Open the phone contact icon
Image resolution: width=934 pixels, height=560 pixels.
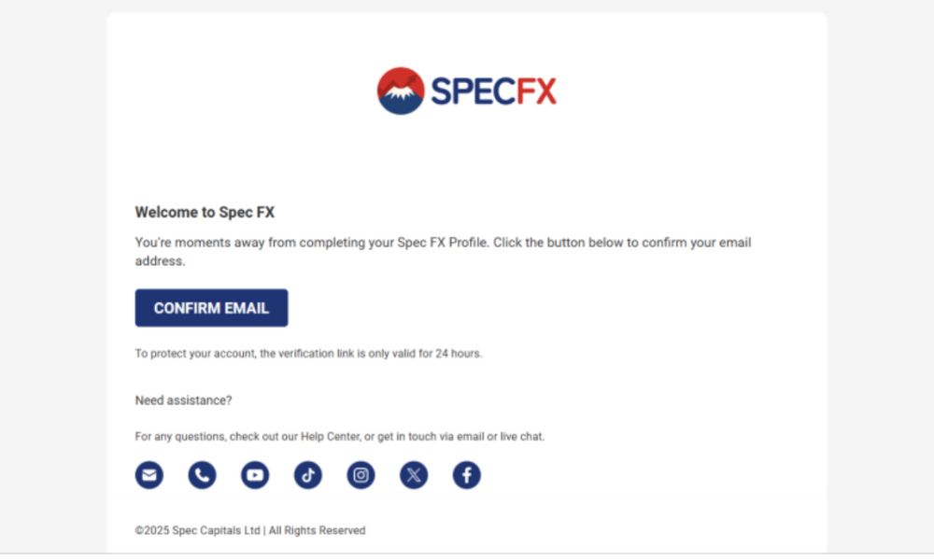click(202, 475)
